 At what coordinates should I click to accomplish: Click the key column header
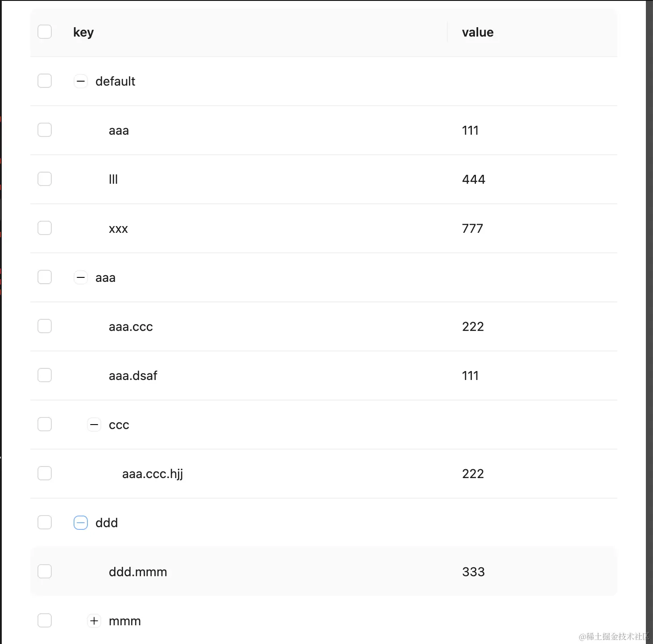(x=83, y=33)
